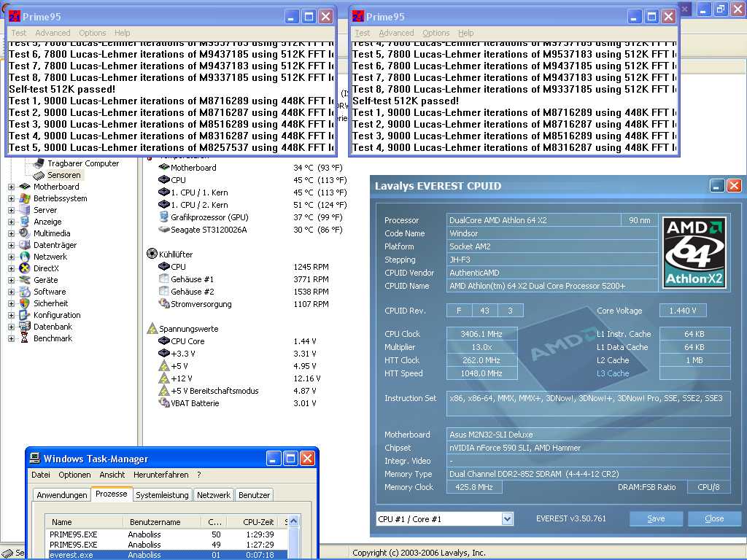Expand the DirectX tree node

(x=12, y=268)
